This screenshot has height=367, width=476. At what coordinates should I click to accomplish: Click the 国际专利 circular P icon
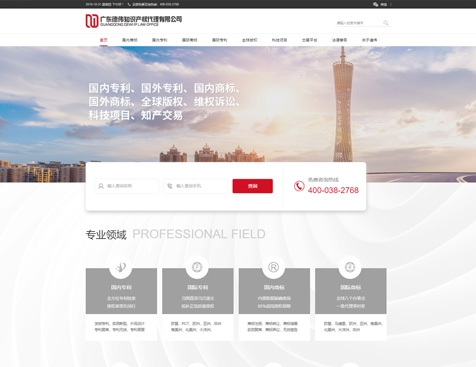(x=197, y=267)
